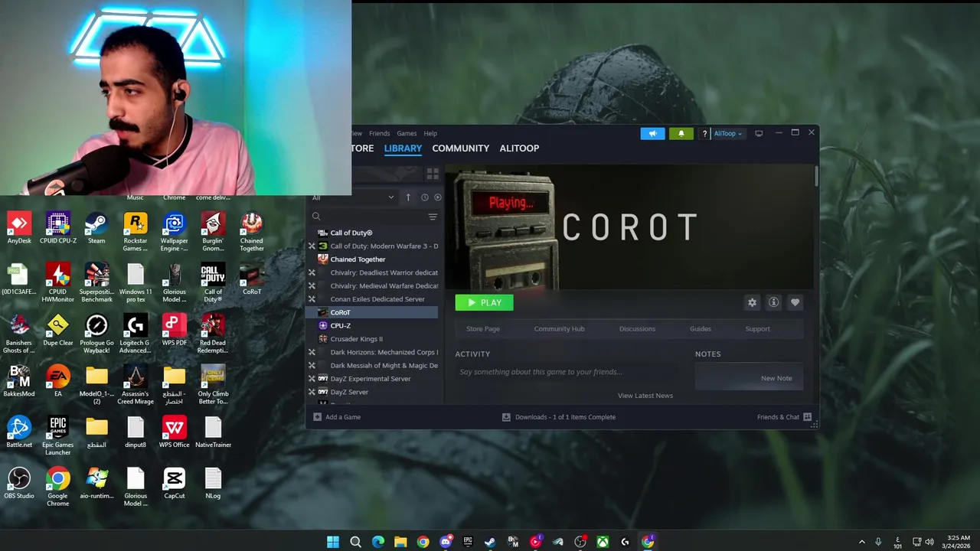The height and width of the screenshot is (551, 980).
Task: Open the green Steam notifications bell
Action: click(x=681, y=133)
